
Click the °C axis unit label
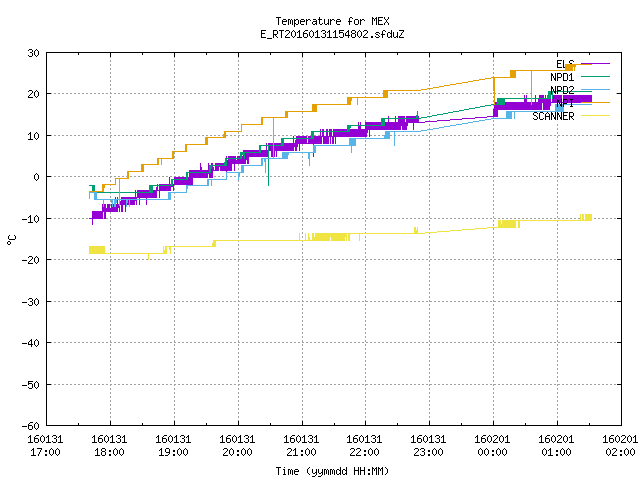point(11,240)
